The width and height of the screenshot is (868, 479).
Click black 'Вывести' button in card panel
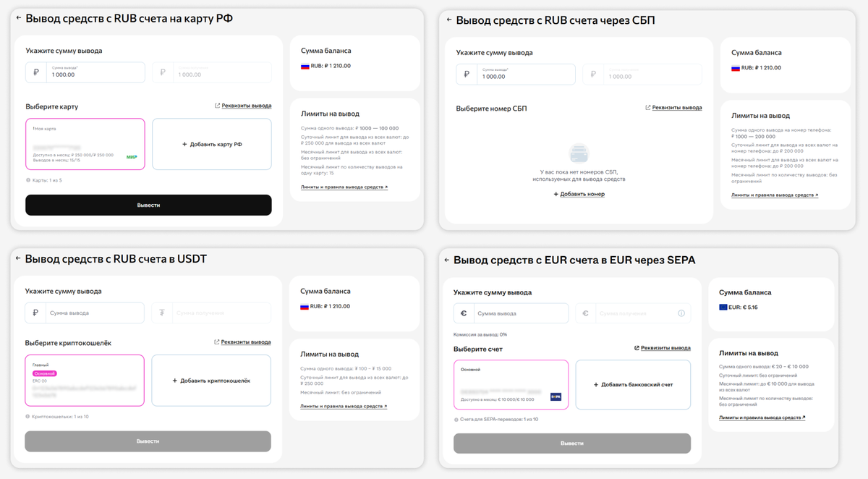tap(148, 205)
